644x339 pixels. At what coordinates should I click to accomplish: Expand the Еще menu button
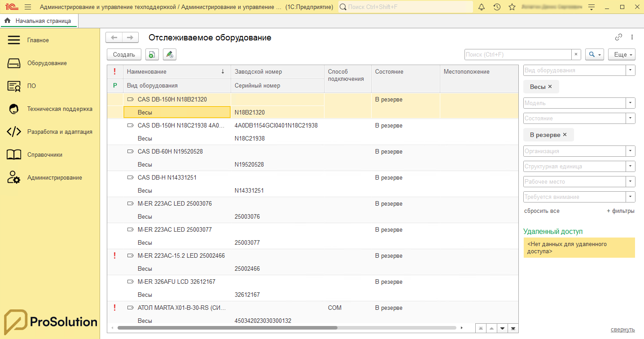tap(622, 54)
